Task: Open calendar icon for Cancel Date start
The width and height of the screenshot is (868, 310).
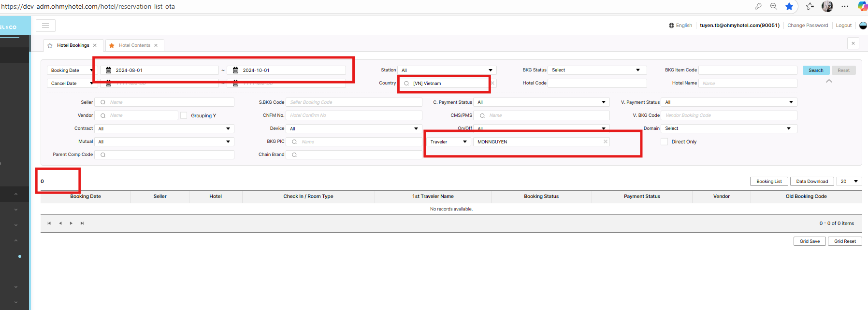Action: pos(109,84)
